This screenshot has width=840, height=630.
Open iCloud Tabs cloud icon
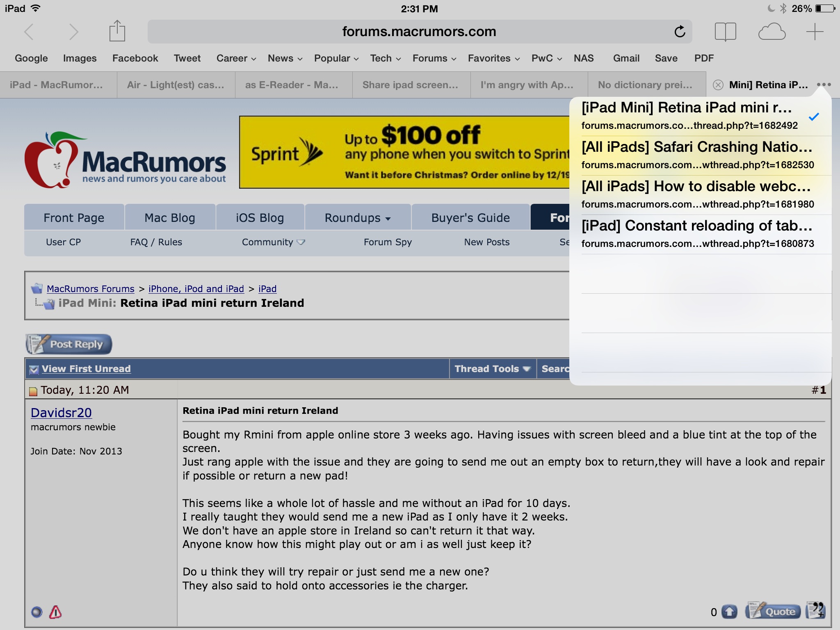(772, 32)
